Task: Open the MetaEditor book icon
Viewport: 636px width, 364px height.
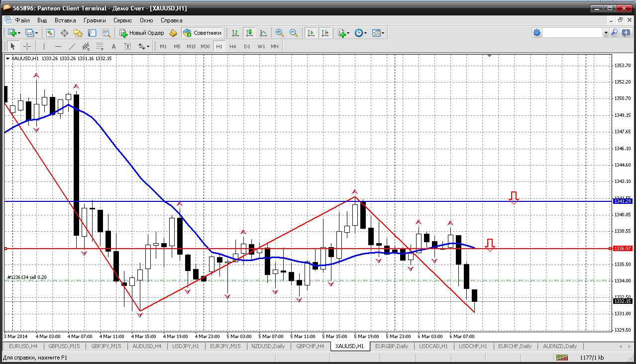Action: click(173, 33)
